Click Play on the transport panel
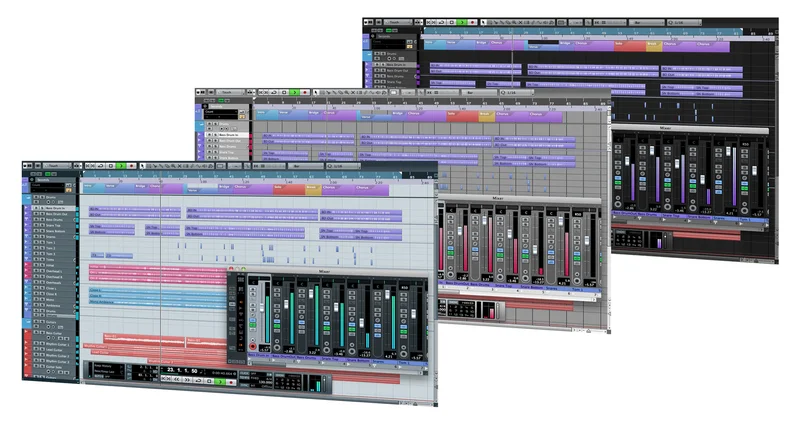 click(220, 382)
